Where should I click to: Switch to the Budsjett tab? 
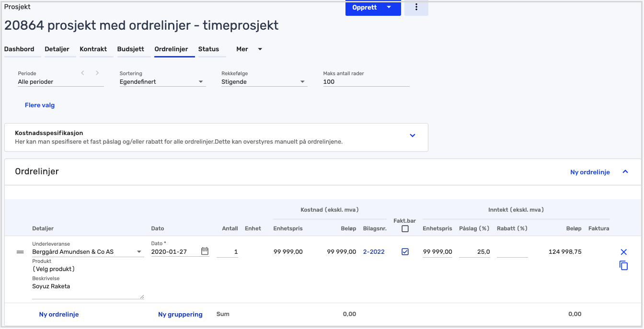tap(131, 49)
